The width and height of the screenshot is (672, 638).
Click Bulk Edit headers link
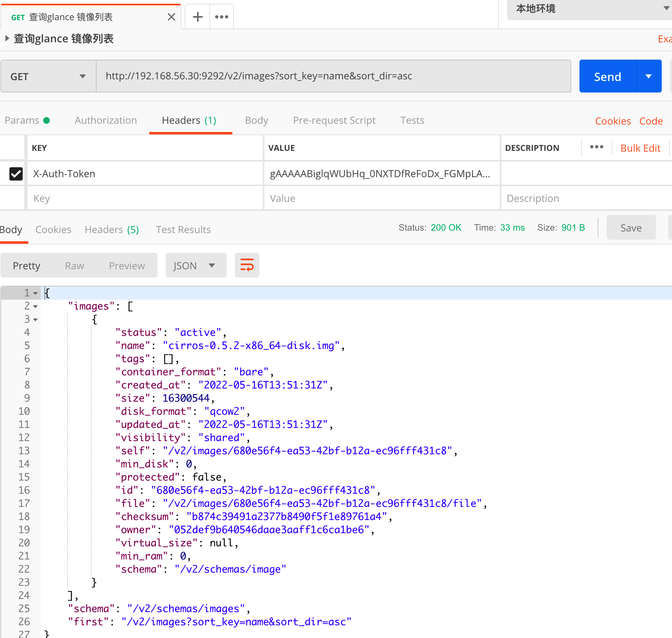click(640, 148)
